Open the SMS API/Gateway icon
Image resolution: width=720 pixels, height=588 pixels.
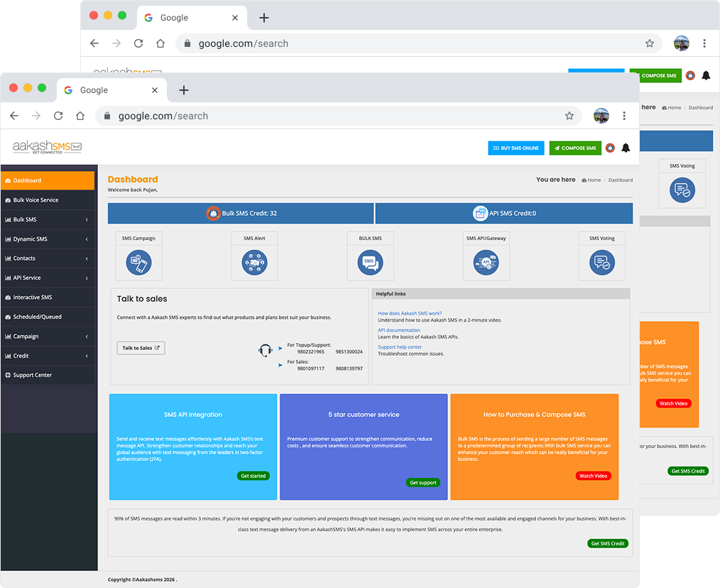(486, 263)
